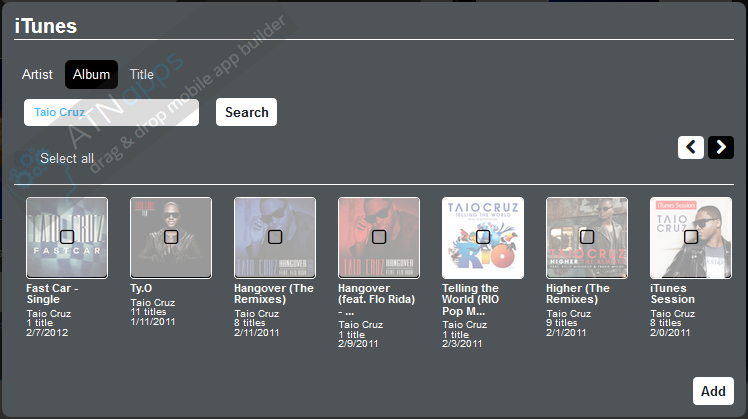Image resolution: width=748 pixels, height=419 pixels.
Task: Click '11 titles' under Ty.O
Action: (148, 312)
